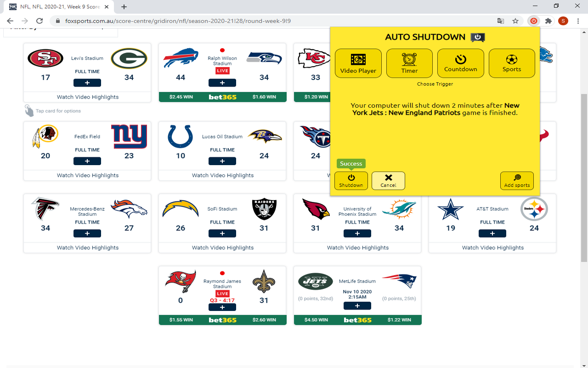
Task: Expand the Buccaneers vs Saints game card
Action: 222,307
